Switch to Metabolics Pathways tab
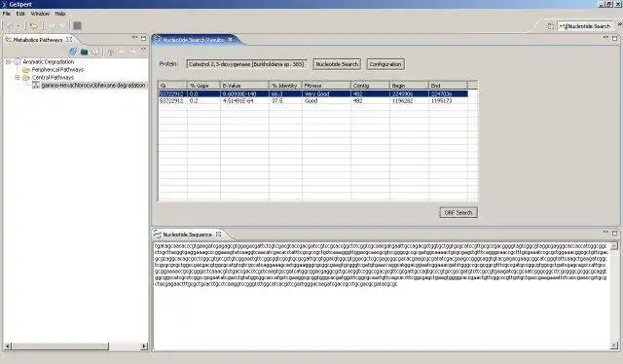 coord(38,40)
